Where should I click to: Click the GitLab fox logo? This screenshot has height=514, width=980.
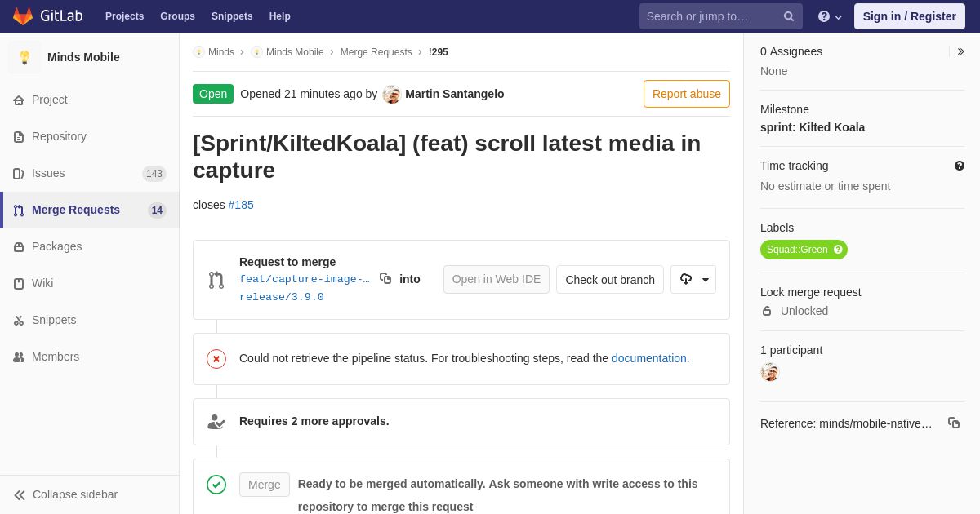23,16
